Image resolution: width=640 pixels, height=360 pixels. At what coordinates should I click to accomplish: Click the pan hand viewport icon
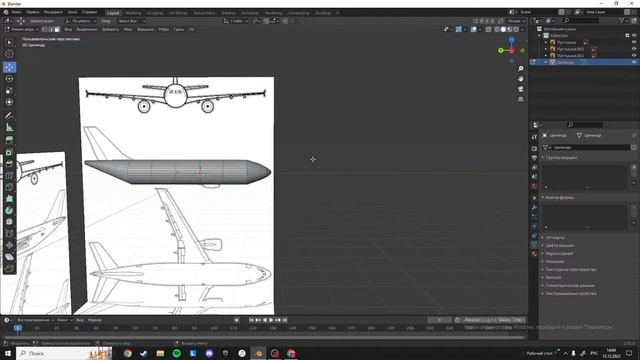pos(520,79)
